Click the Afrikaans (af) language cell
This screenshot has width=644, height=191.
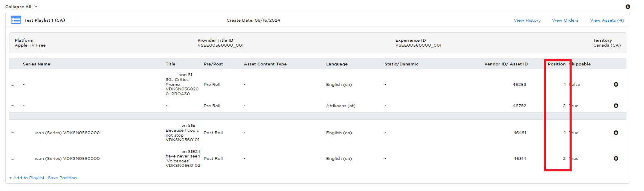point(341,106)
